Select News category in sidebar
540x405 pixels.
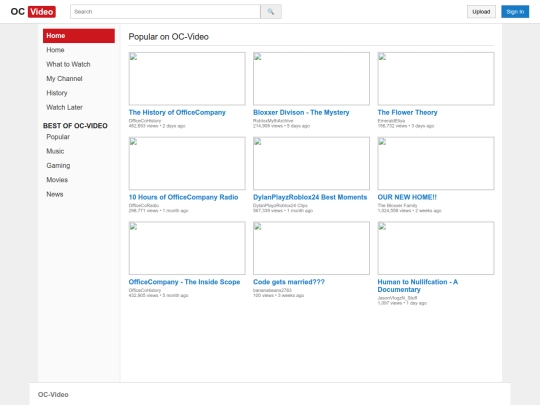click(x=55, y=194)
